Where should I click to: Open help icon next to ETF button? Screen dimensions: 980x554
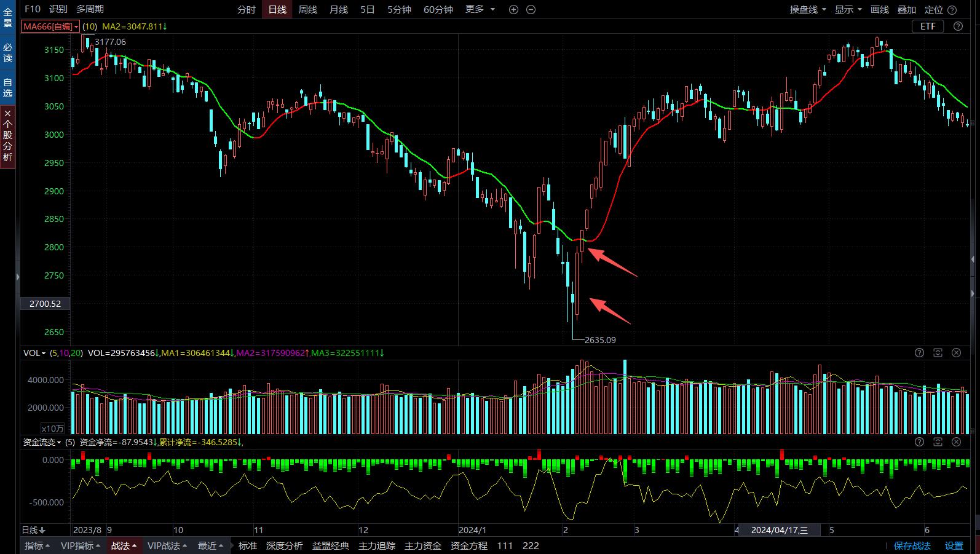point(958,26)
